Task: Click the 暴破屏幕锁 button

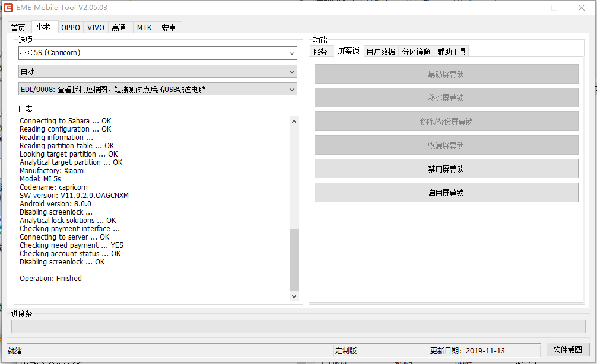Action: click(446, 74)
